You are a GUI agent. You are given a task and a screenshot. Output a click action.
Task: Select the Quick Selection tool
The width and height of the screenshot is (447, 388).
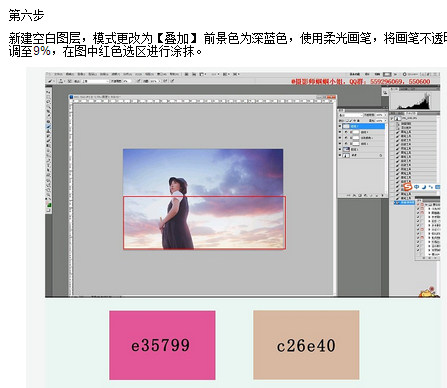pos(49,106)
